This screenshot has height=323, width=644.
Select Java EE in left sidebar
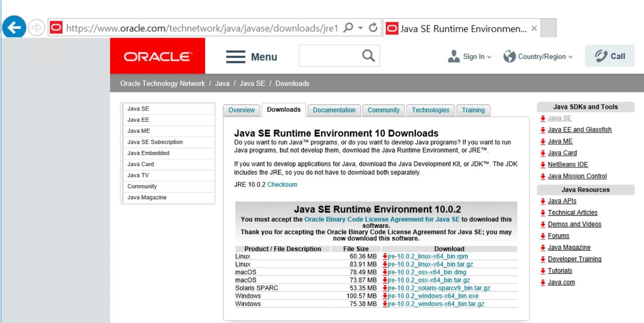point(168,120)
